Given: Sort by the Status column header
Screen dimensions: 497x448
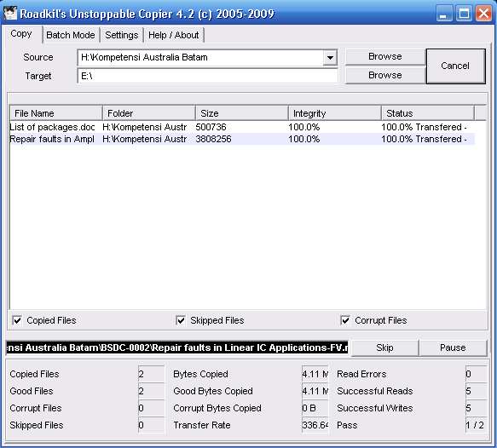Looking at the screenshot, I should point(428,113).
